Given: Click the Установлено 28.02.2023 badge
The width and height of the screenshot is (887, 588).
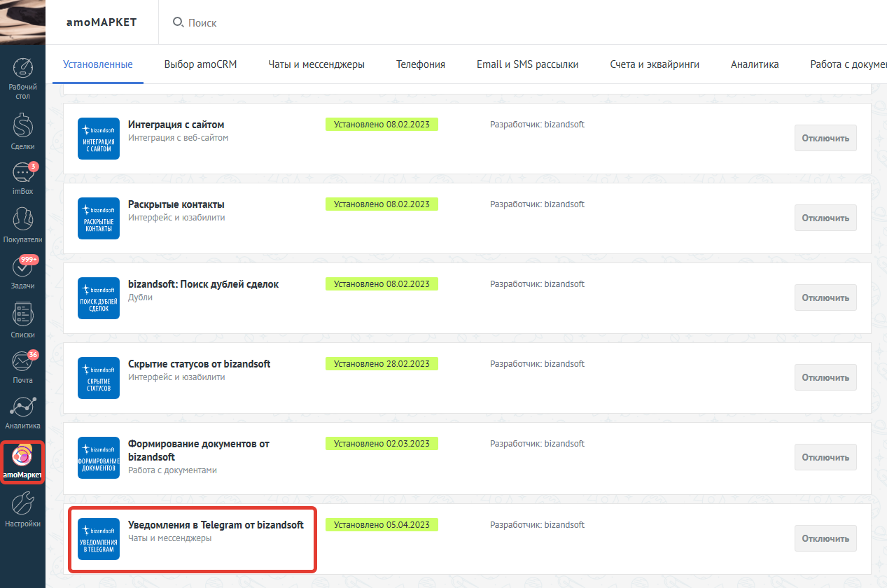Looking at the screenshot, I should point(382,364).
